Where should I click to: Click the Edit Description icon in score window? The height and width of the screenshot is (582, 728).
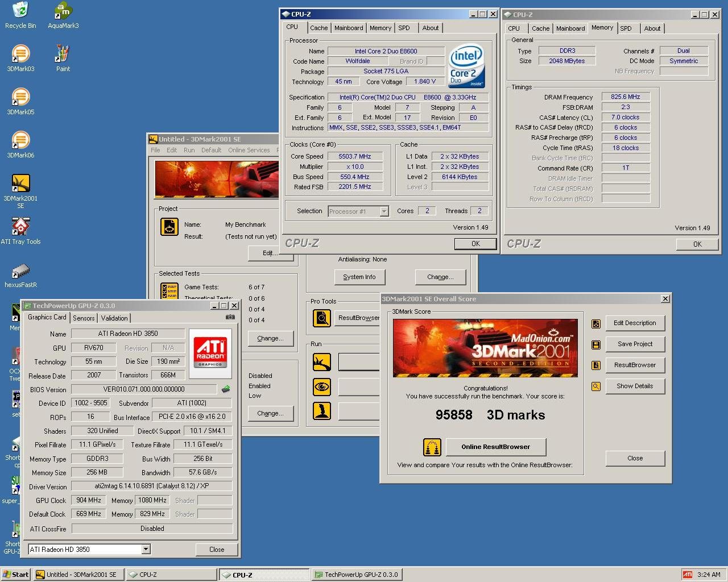pos(595,323)
